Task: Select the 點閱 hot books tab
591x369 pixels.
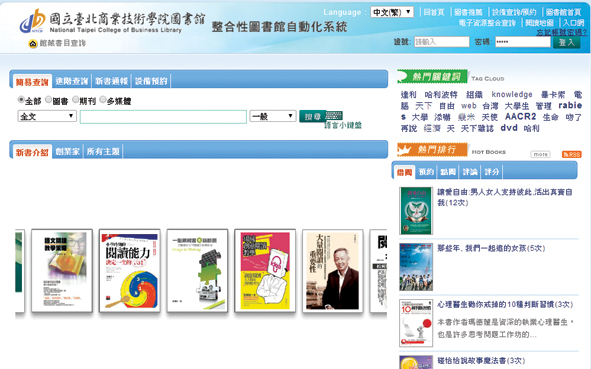Action: [448, 172]
